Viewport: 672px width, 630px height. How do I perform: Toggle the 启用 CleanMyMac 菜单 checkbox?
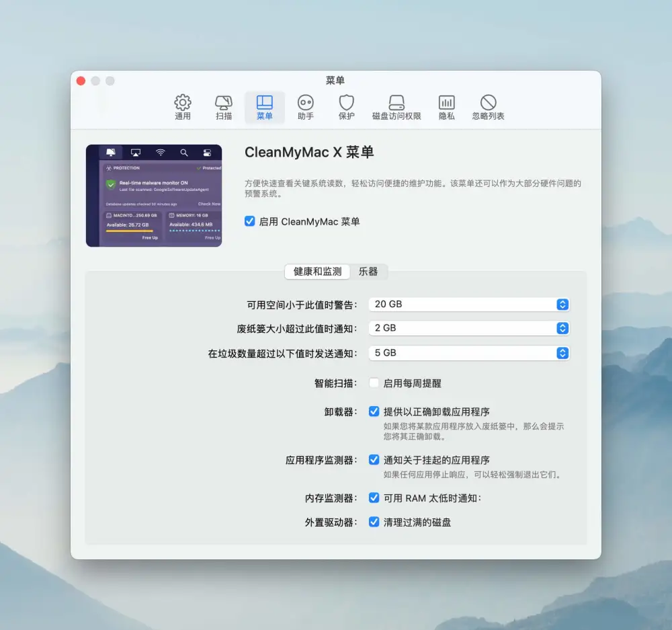249,221
